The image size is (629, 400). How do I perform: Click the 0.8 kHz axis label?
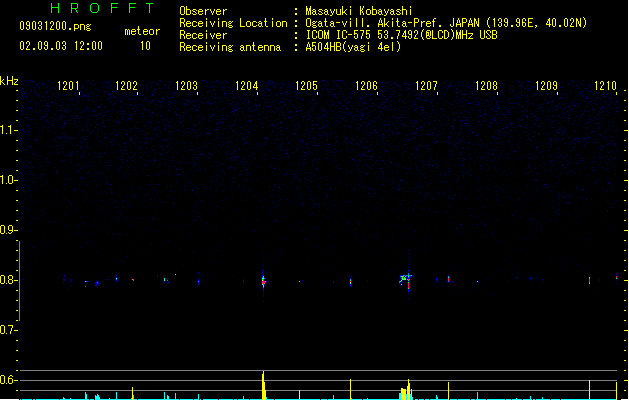8,280
